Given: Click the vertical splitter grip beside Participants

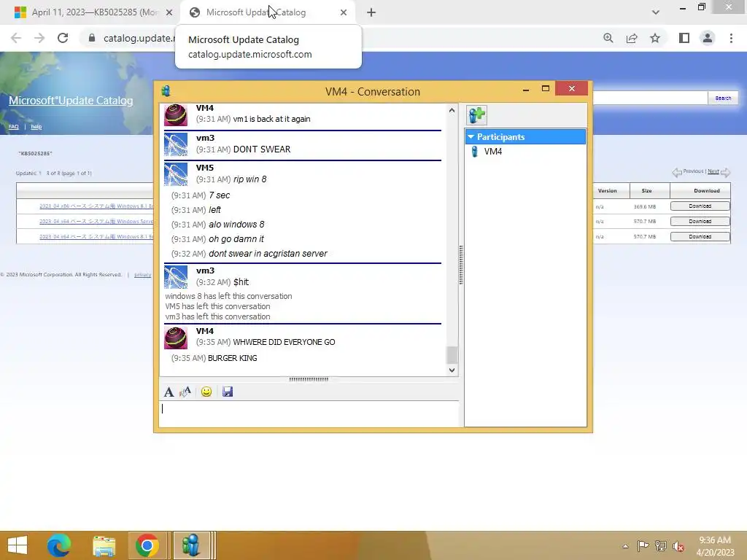Looking at the screenshot, I should pyautogui.click(x=461, y=265).
